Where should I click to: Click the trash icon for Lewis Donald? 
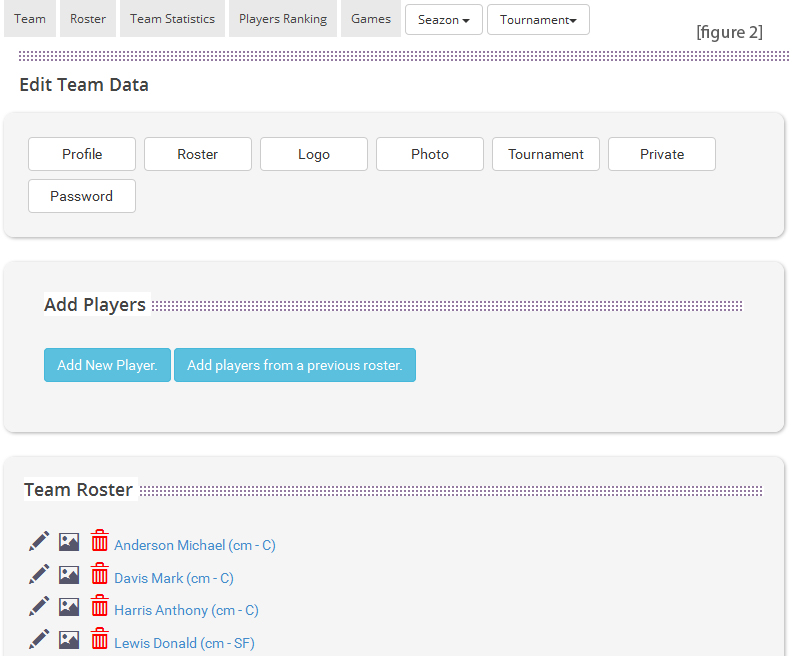pyautogui.click(x=100, y=639)
